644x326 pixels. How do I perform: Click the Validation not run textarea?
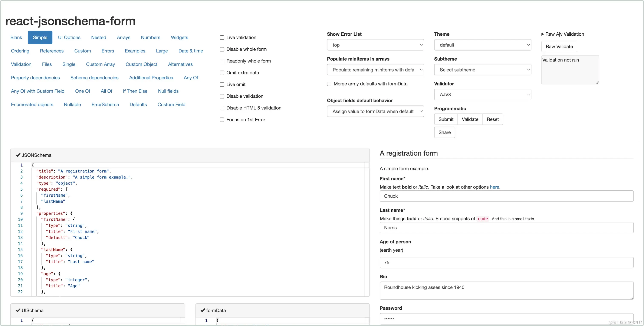click(570, 70)
